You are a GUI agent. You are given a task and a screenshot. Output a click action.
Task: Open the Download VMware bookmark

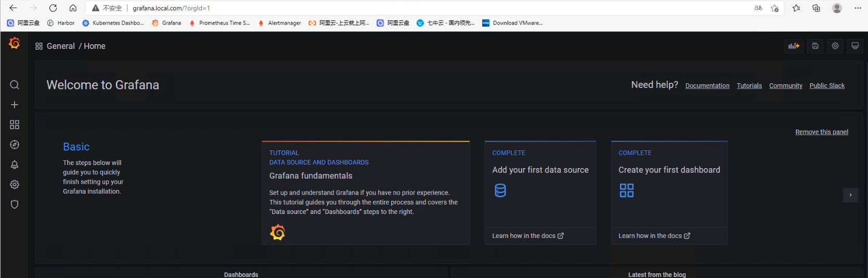coord(512,23)
